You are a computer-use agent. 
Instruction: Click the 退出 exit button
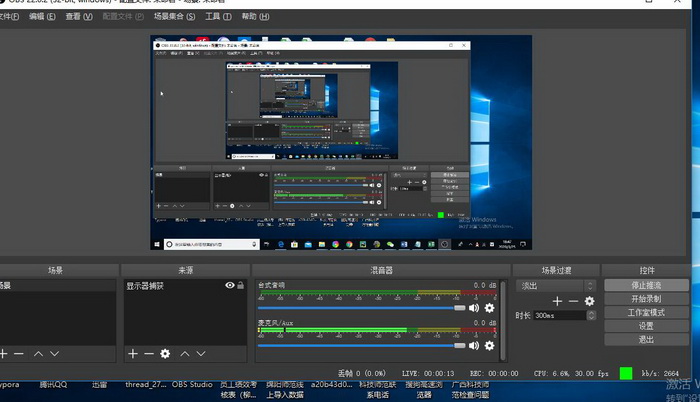pyautogui.click(x=646, y=339)
